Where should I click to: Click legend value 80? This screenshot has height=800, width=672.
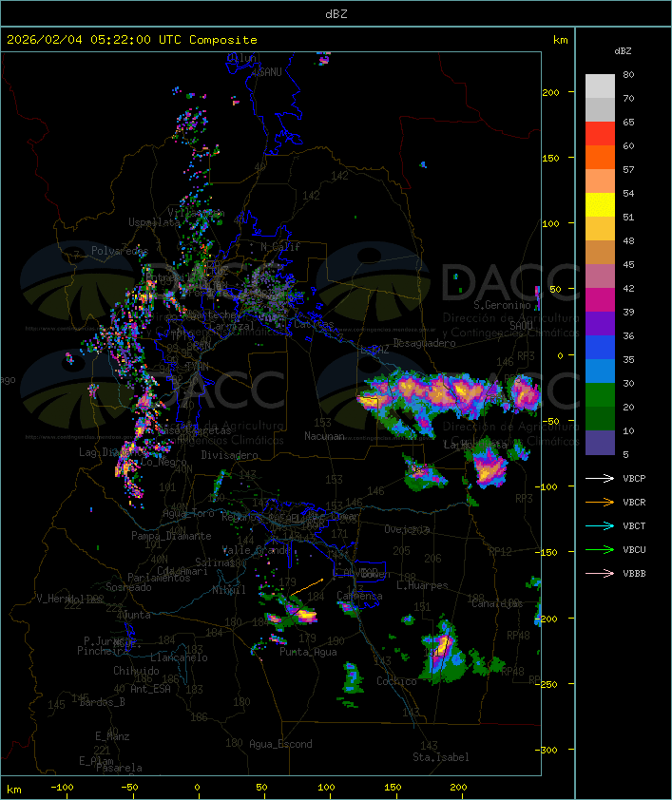(x=628, y=74)
